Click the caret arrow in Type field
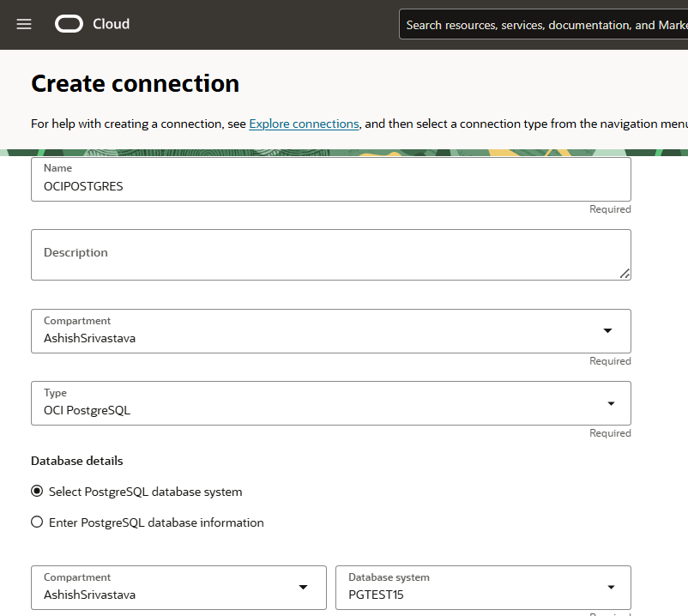The image size is (688, 616). point(611,403)
